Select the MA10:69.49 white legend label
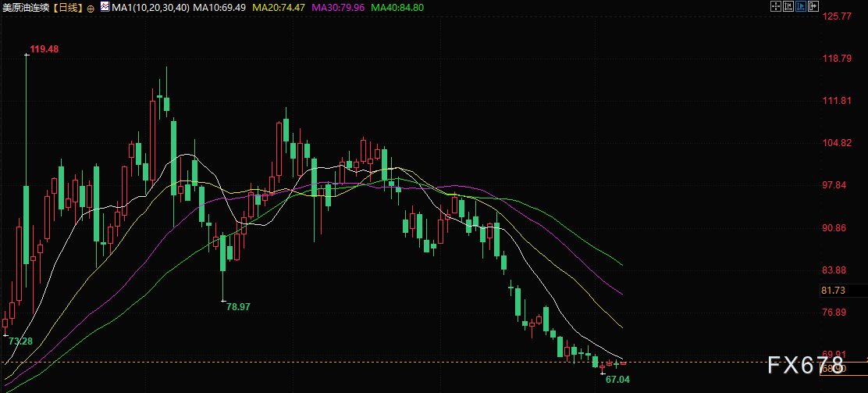Image resolution: width=868 pixels, height=393 pixels. tap(219, 9)
